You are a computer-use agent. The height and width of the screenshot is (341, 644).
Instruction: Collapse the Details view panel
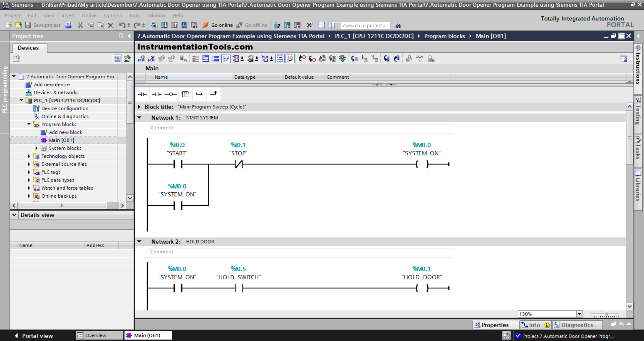pyautogui.click(x=14, y=215)
